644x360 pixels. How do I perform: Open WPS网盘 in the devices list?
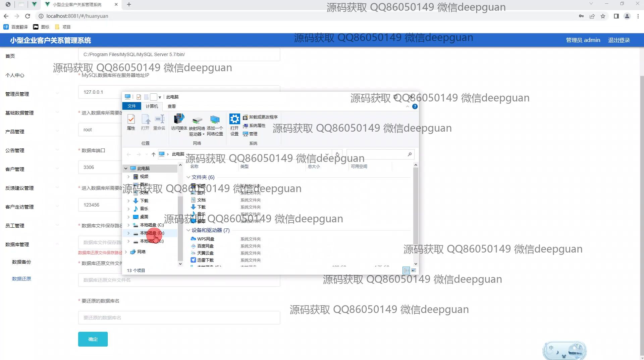203,239
